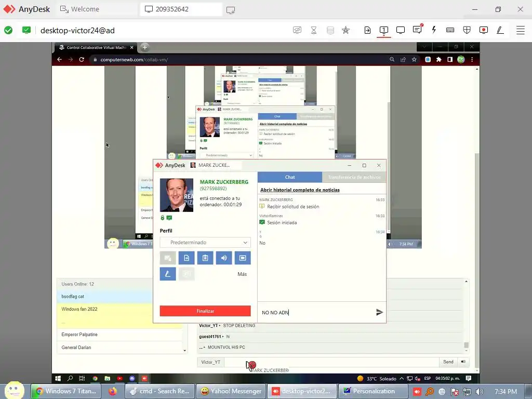Click the Firefox icon in outer taskbar
This screenshot has height=399, width=532.
(113, 391)
